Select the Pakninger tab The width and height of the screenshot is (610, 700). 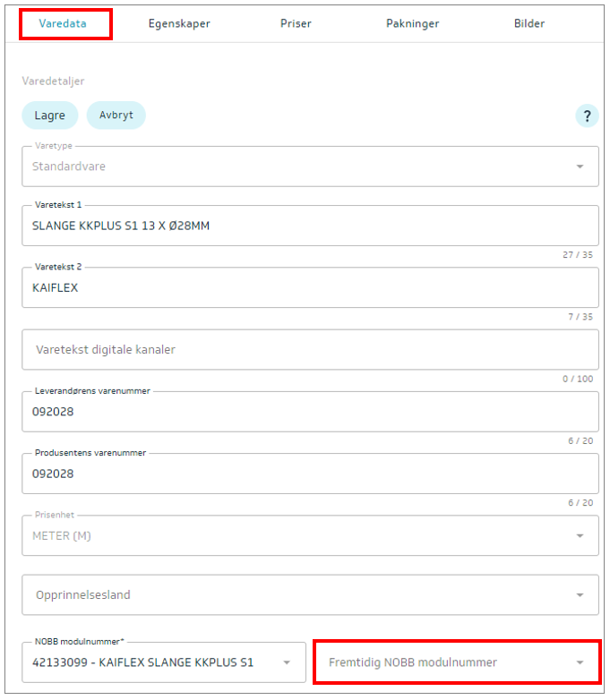coord(412,23)
